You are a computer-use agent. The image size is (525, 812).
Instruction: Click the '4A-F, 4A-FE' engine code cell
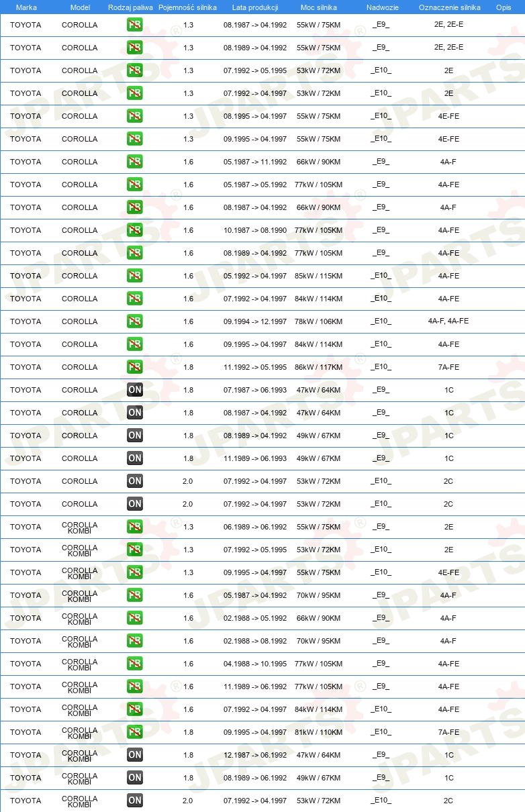pos(448,321)
